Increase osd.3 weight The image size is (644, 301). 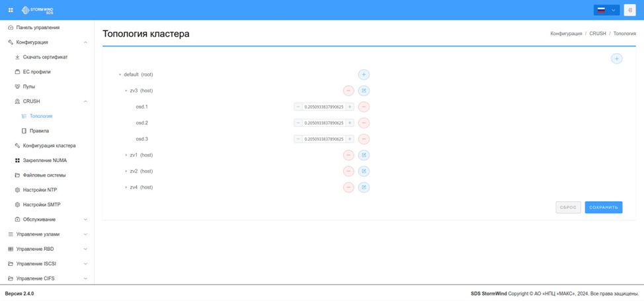point(350,139)
